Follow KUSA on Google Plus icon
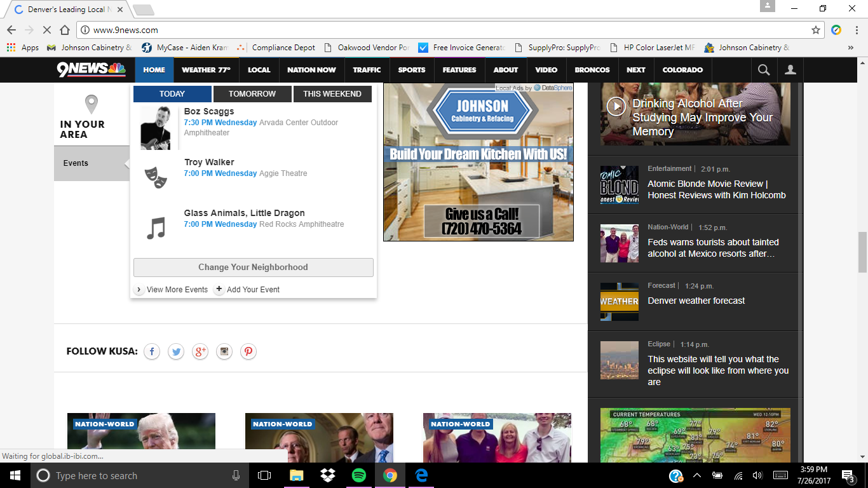 click(200, 351)
